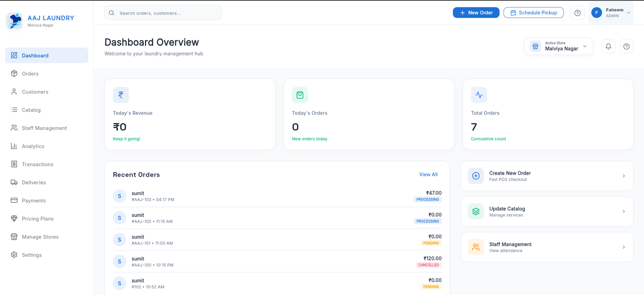Open the Dashboard menu item
The image size is (644, 295).
pyautogui.click(x=47, y=56)
